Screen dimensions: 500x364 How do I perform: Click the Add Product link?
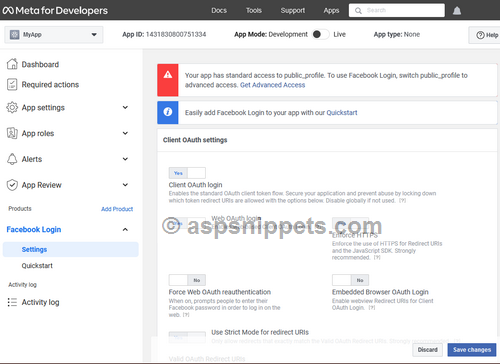click(x=117, y=209)
